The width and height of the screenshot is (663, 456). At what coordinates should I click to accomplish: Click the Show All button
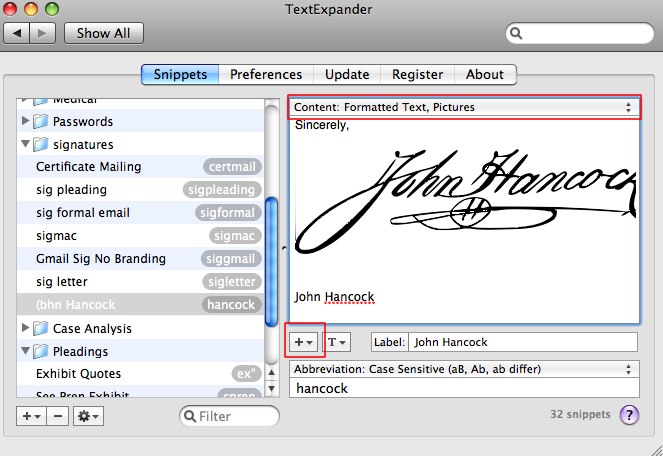(104, 33)
